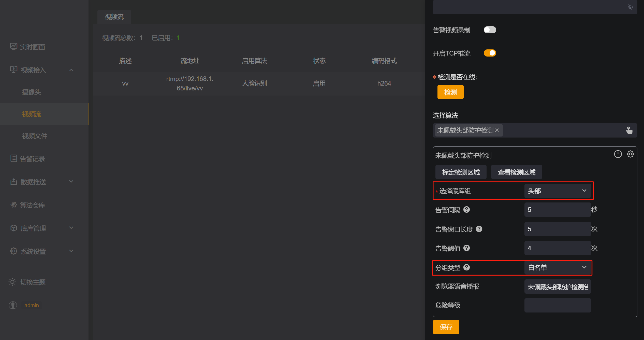Click the admin username link
The width and height of the screenshot is (644, 340).
[x=32, y=305]
